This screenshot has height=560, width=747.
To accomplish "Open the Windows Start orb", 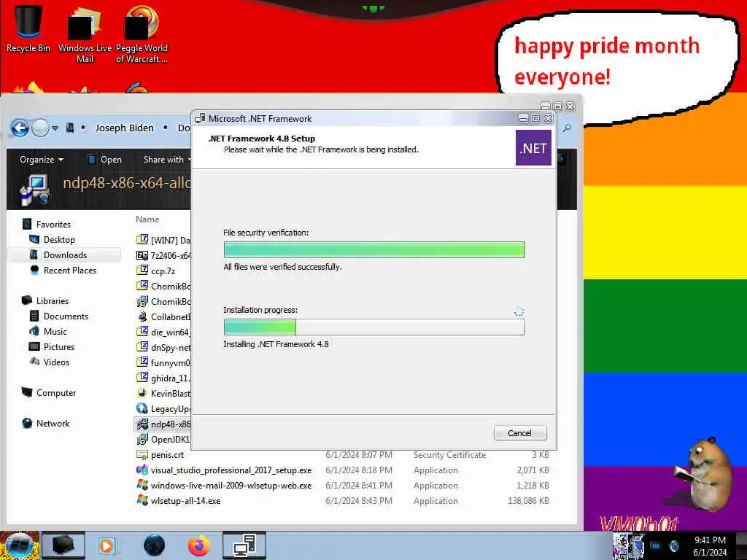I will 18,545.
